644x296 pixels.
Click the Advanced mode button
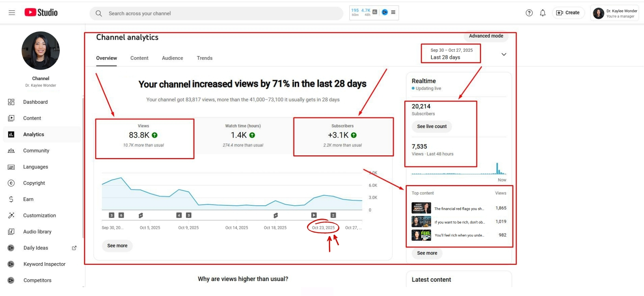pyautogui.click(x=486, y=36)
